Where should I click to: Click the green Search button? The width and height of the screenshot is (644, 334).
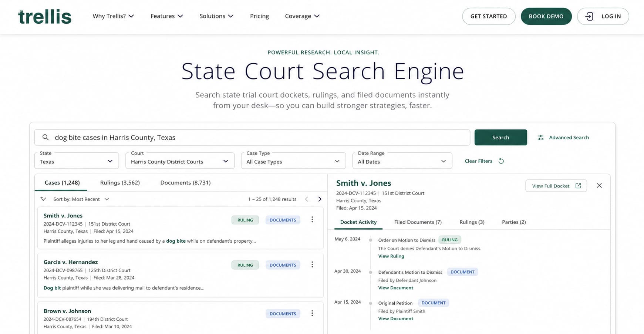(x=500, y=137)
